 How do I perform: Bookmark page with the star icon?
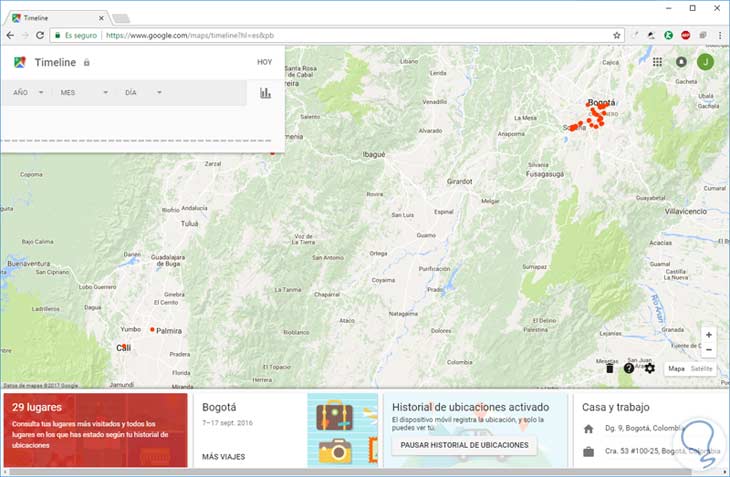coord(616,35)
